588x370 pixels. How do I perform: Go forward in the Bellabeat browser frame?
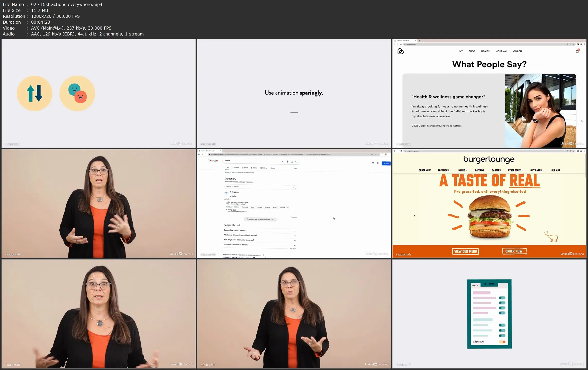[x=397, y=44]
